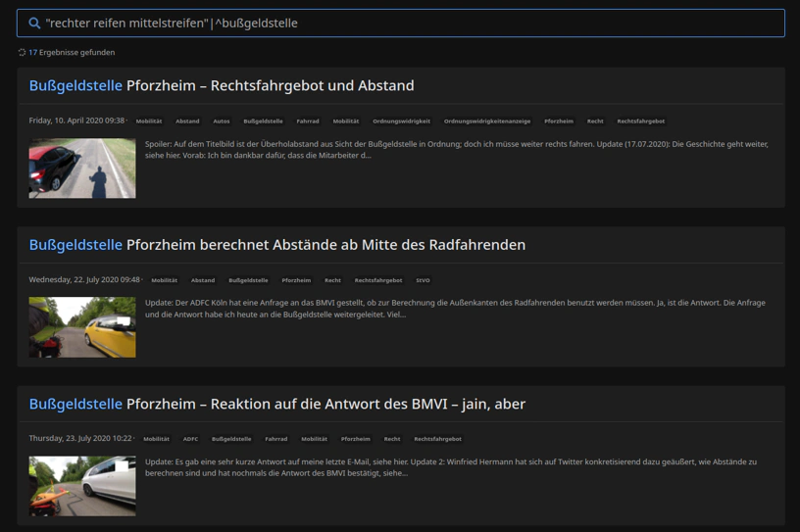The image size is (800, 532).
Task: Click the magnifier search icon
Action: tap(34, 24)
